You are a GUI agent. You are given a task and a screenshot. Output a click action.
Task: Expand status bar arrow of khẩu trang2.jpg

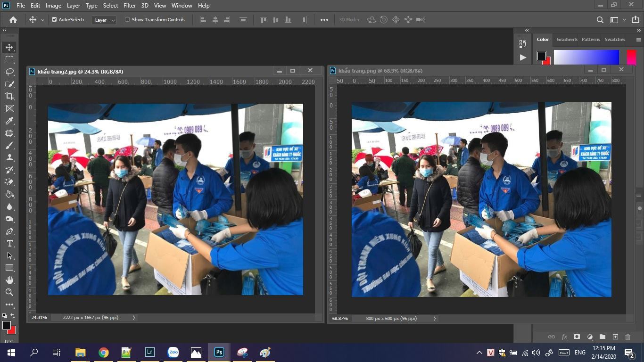pos(134,318)
